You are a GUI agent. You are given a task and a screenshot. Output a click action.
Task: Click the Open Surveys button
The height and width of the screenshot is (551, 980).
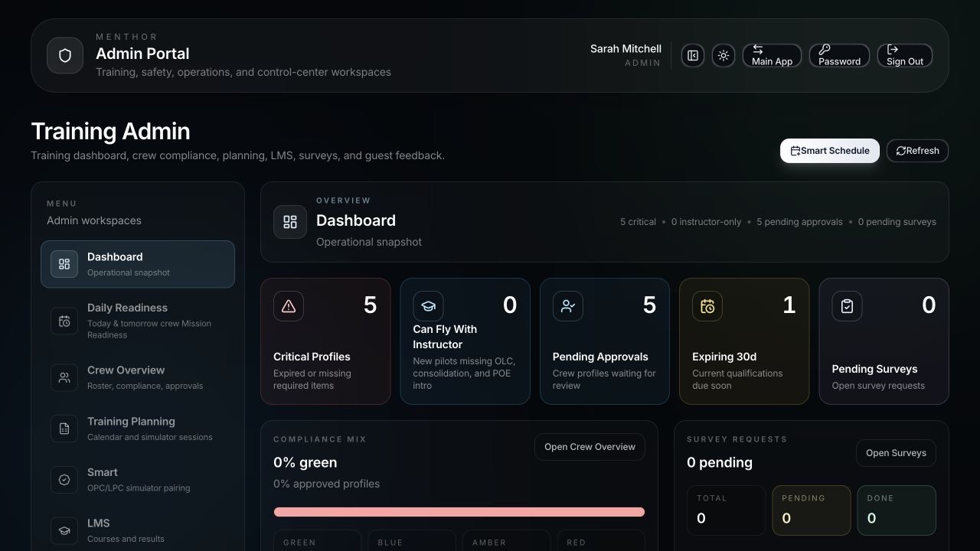coord(896,453)
